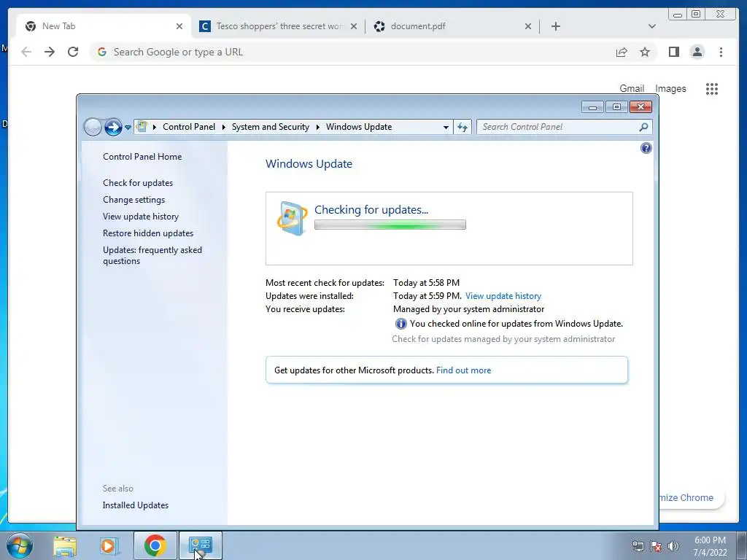The width and height of the screenshot is (747, 560).
Task: Select Control Panel in the breadcrumb
Action: [189, 127]
